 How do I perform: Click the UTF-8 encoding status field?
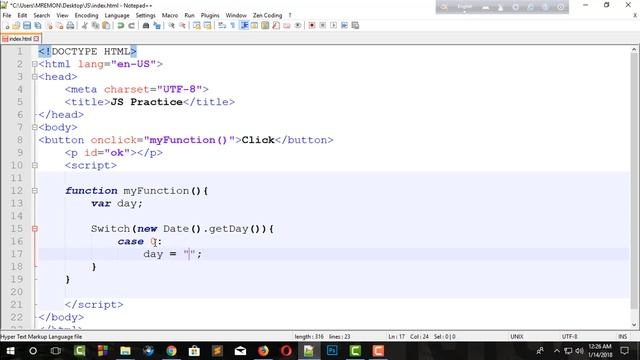coord(569,337)
